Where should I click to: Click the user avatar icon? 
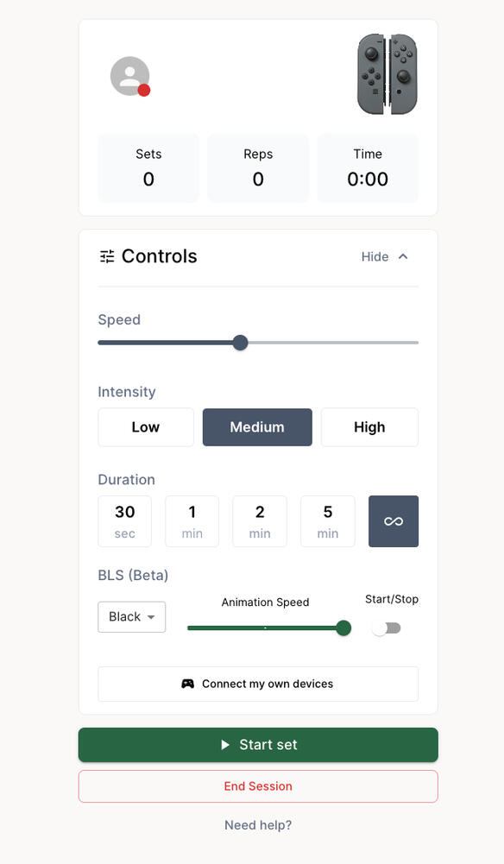(x=130, y=76)
